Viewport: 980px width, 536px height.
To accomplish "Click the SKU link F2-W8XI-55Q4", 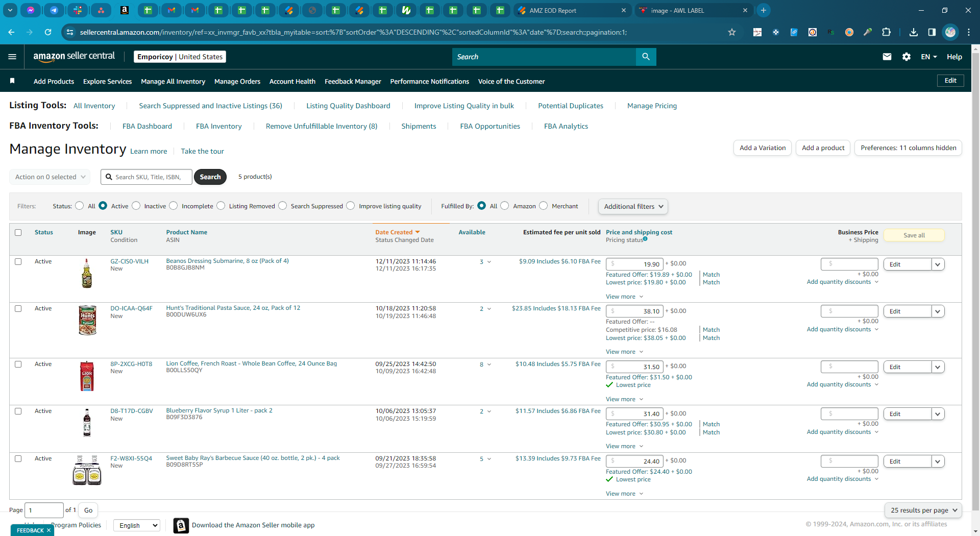I will tap(131, 458).
